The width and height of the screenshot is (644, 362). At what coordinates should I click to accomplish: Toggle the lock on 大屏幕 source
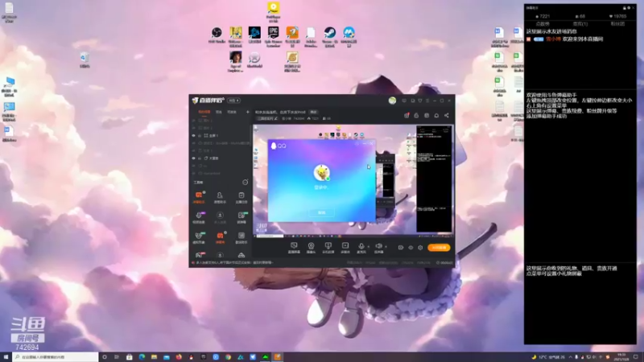(200, 158)
